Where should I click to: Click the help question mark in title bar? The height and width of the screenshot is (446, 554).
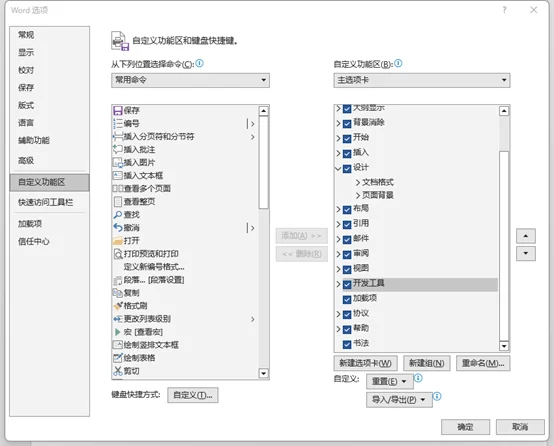505,10
